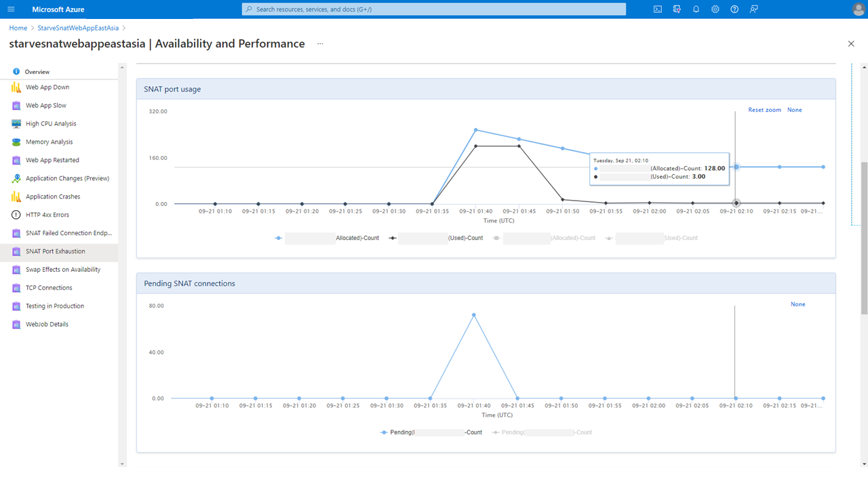The width and height of the screenshot is (868, 488).
Task: Select SNAT Port Exhaustion in sidebar
Action: 56,251
